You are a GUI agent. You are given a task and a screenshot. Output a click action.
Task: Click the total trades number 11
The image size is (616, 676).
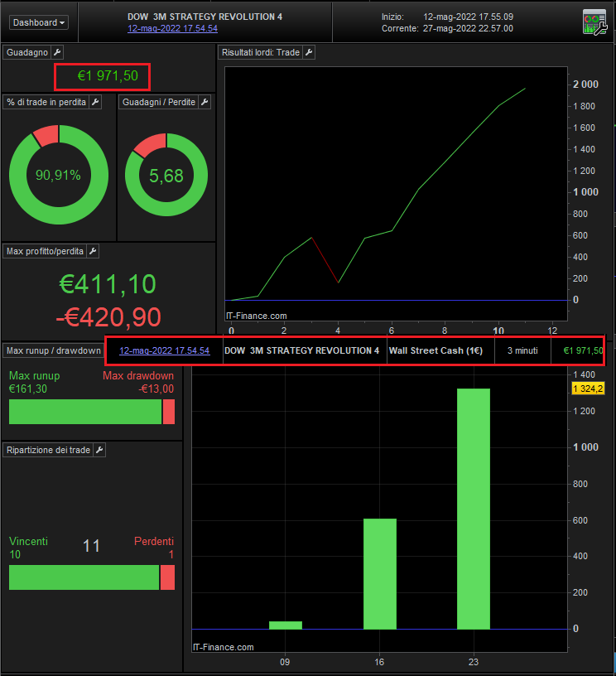(x=91, y=546)
